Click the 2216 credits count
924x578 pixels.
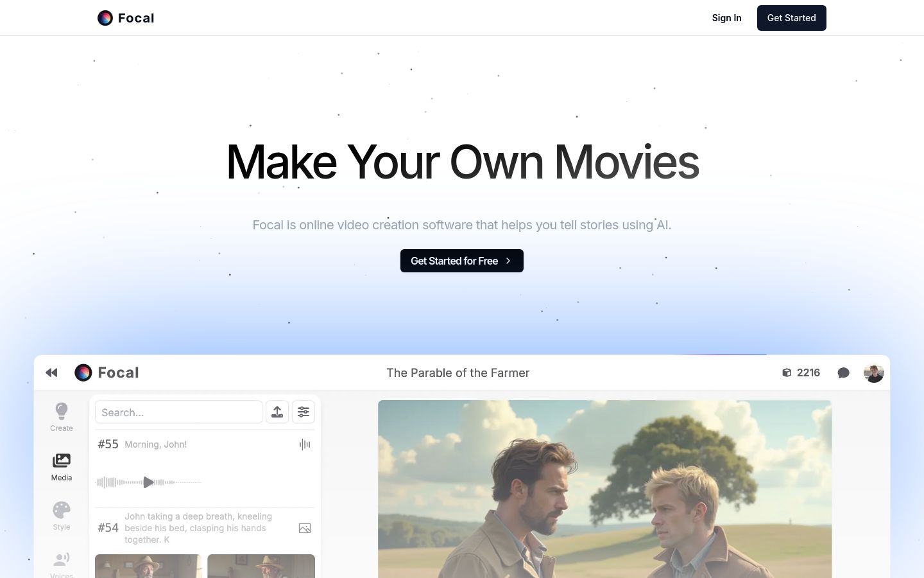coord(809,372)
